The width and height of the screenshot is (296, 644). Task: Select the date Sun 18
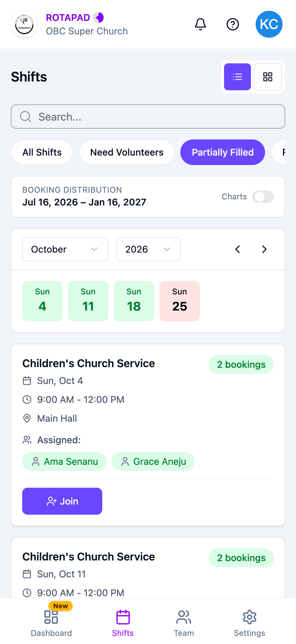pyautogui.click(x=134, y=301)
